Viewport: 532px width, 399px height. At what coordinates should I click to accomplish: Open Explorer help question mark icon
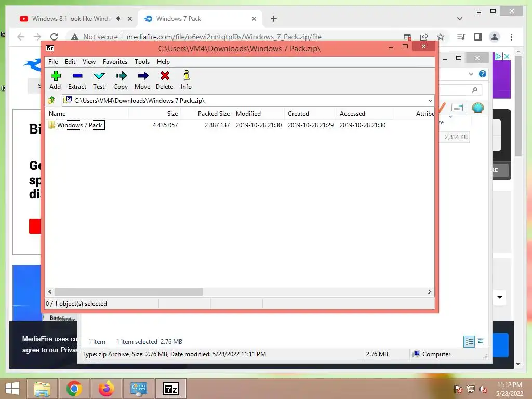[483, 74]
